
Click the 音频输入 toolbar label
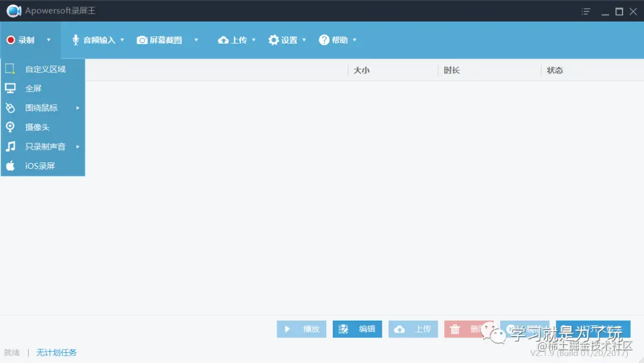point(99,40)
